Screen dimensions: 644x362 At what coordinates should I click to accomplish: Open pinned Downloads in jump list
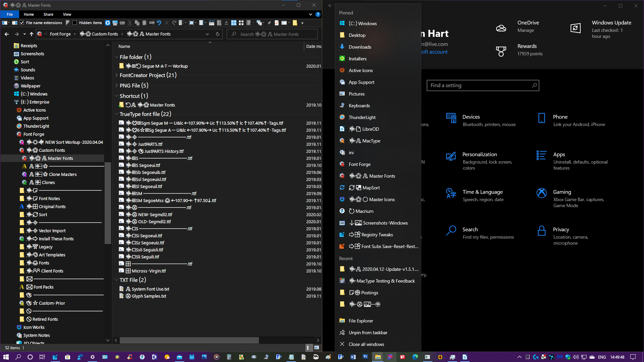click(378, 47)
